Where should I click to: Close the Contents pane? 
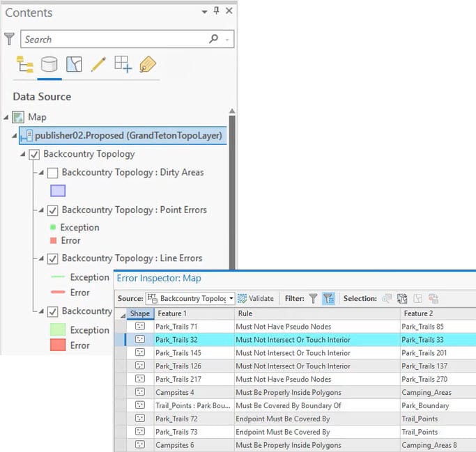tap(229, 11)
